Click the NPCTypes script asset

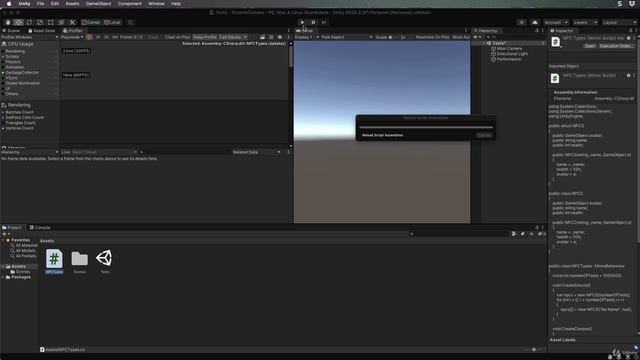pyautogui.click(x=54, y=261)
